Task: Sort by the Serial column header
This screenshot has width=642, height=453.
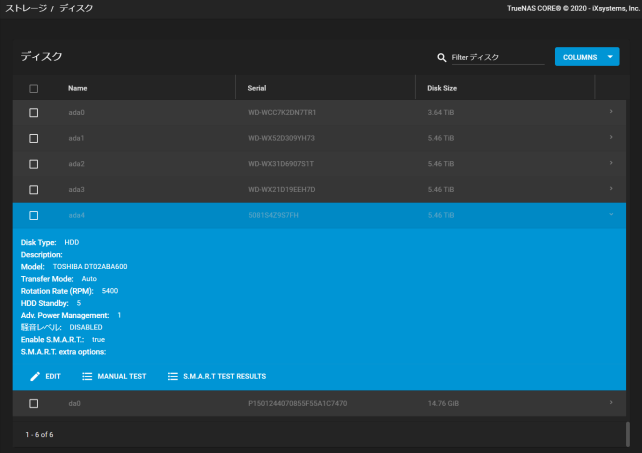Action: coord(257,88)
